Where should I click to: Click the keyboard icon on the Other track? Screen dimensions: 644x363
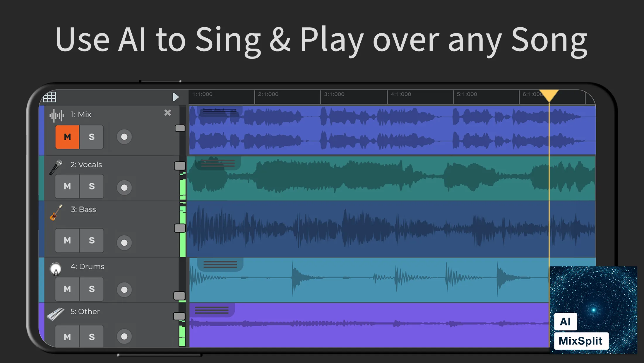pos(56,315)
